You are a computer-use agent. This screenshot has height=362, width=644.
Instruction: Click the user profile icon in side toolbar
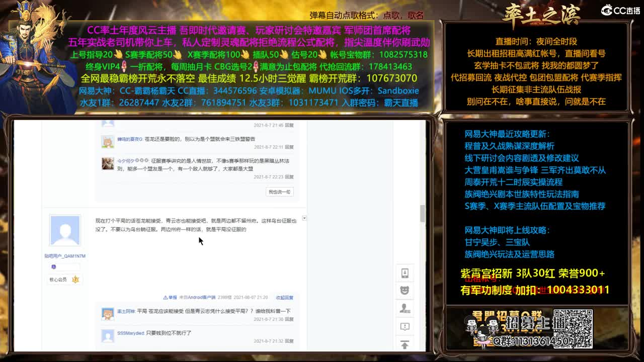click(x=405, y=309)
